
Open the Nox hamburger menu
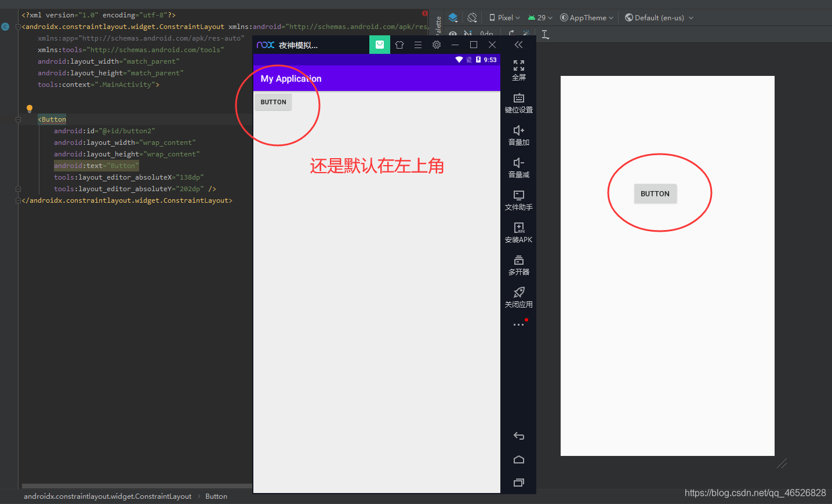[418, 45]
